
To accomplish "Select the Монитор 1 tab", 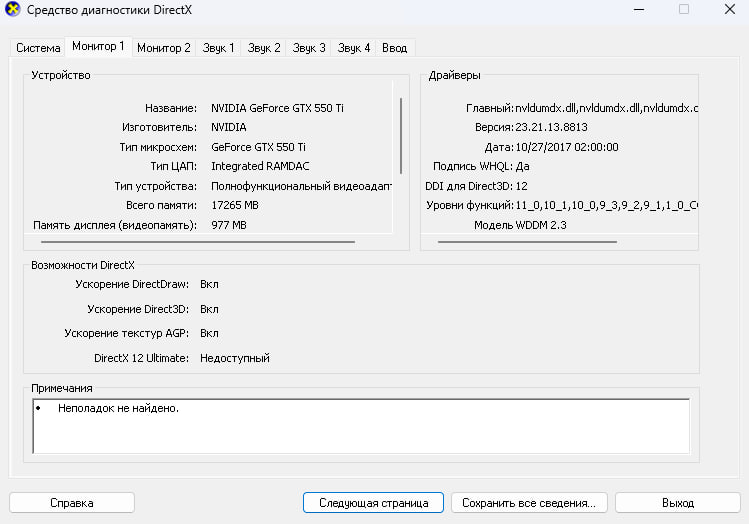I will coord(98,46).
